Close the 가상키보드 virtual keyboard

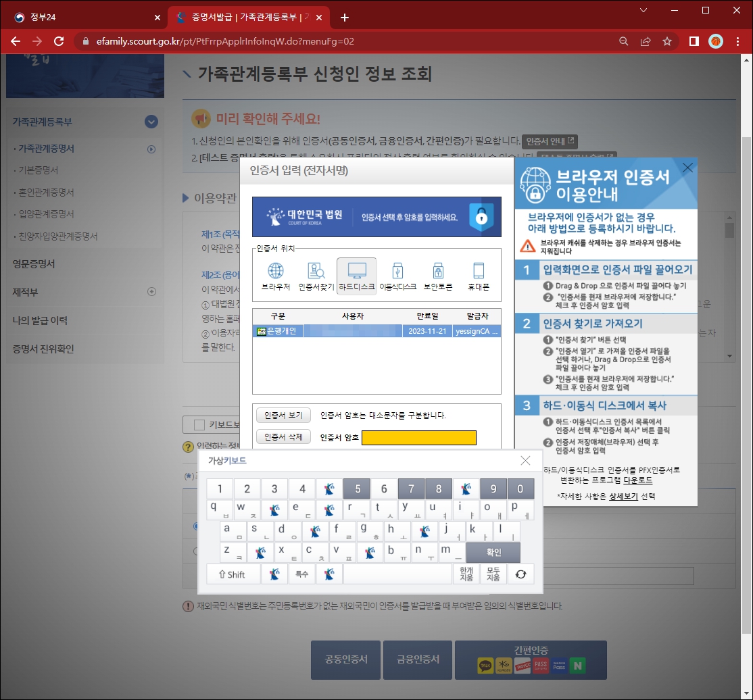525,460
